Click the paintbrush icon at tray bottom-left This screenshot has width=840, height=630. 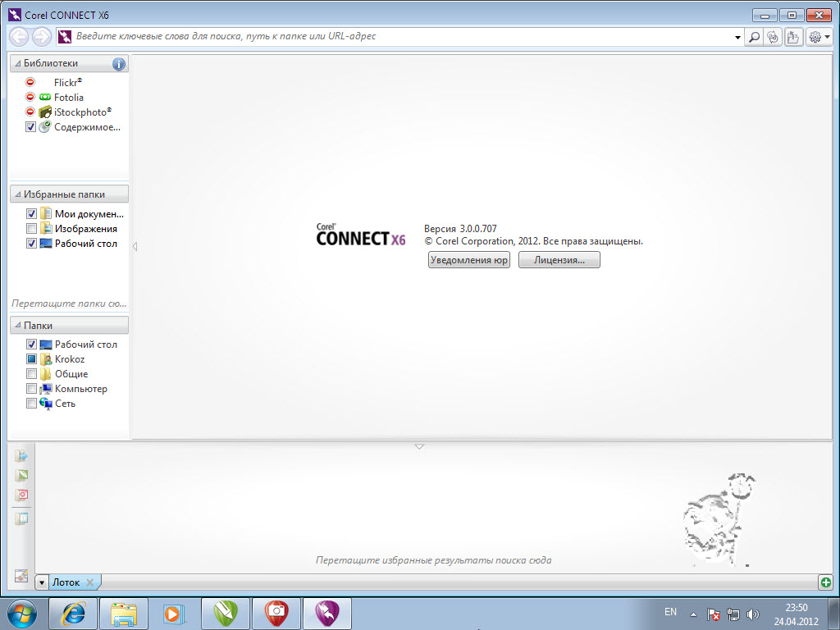tap(22, 575)
